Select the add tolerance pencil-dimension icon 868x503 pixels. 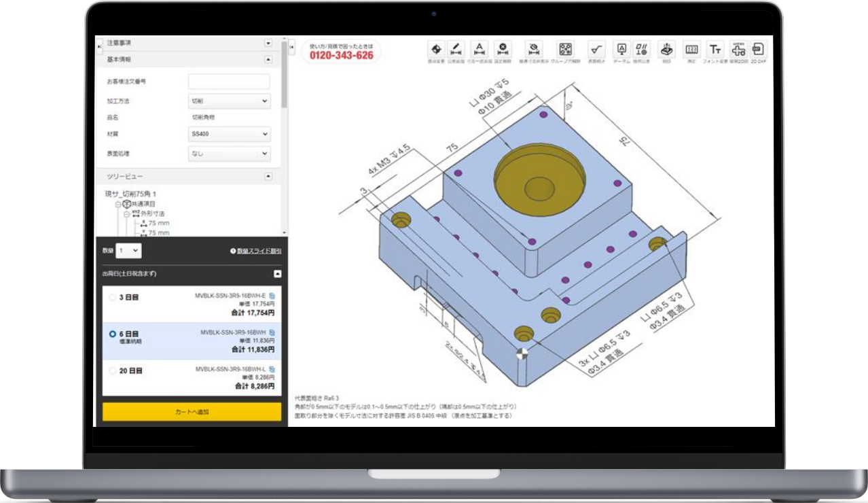click(456, 50)
